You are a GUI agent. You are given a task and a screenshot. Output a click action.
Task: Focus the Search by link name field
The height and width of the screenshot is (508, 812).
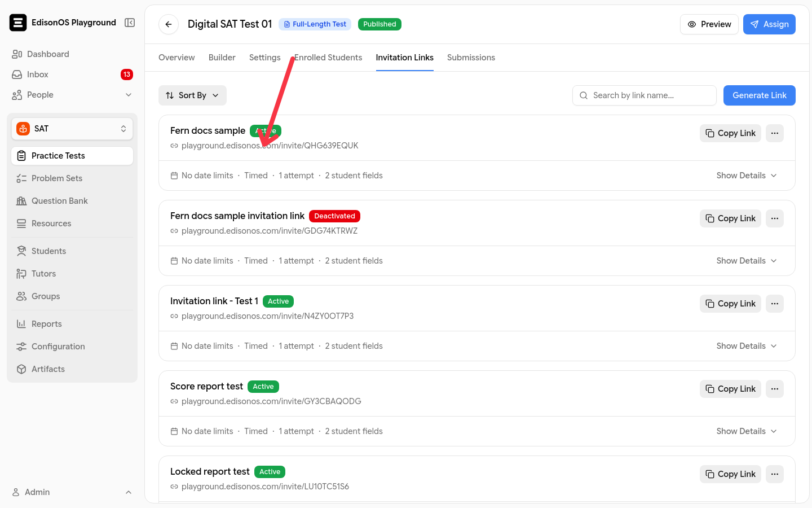pyautogui.click(x=645, y=95)
